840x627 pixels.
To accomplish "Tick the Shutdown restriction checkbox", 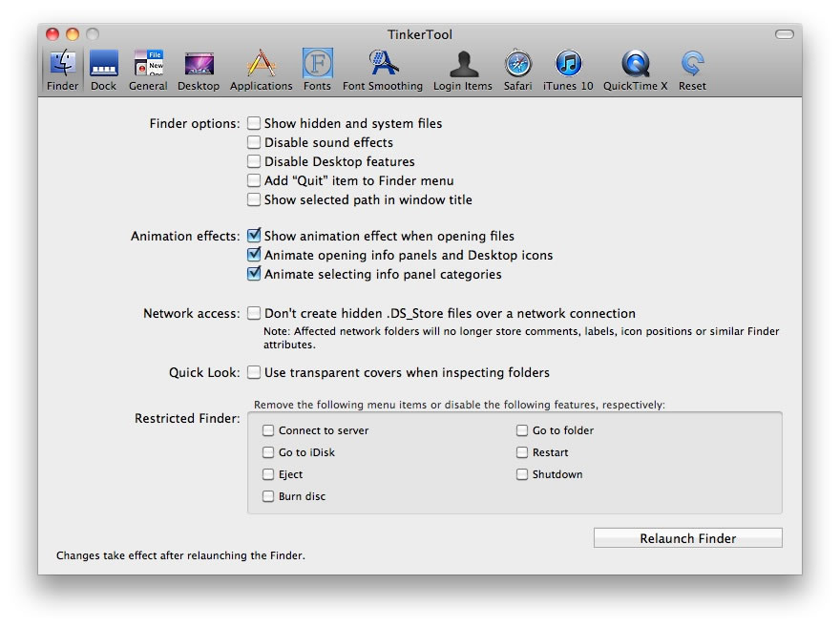I will coord(522,474).
